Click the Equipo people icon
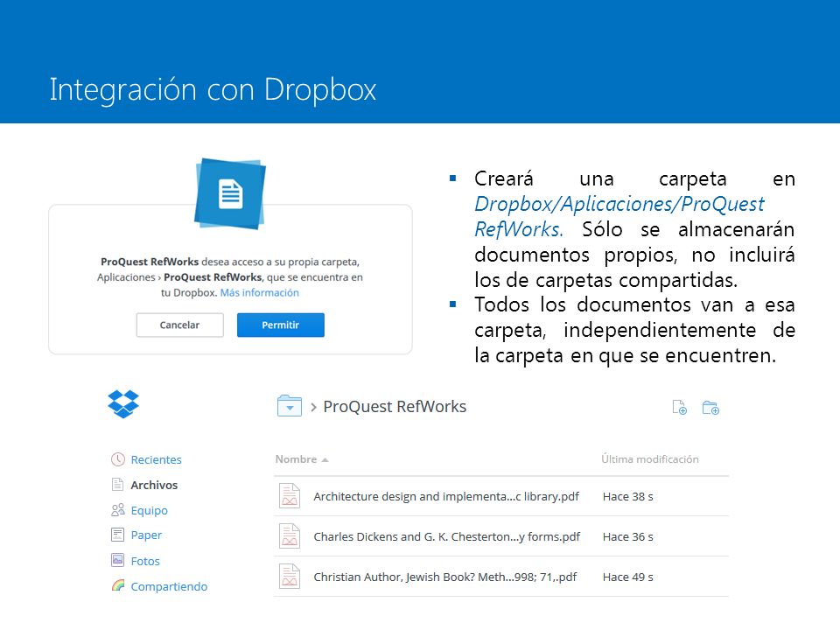Image resolution: width=840 pixels, height=630 pixels. [118, 510]
